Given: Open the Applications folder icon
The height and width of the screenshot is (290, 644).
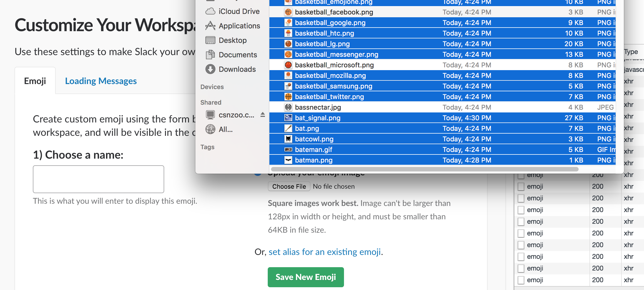Looking at the screenshot, I should (x=210, y=26).
